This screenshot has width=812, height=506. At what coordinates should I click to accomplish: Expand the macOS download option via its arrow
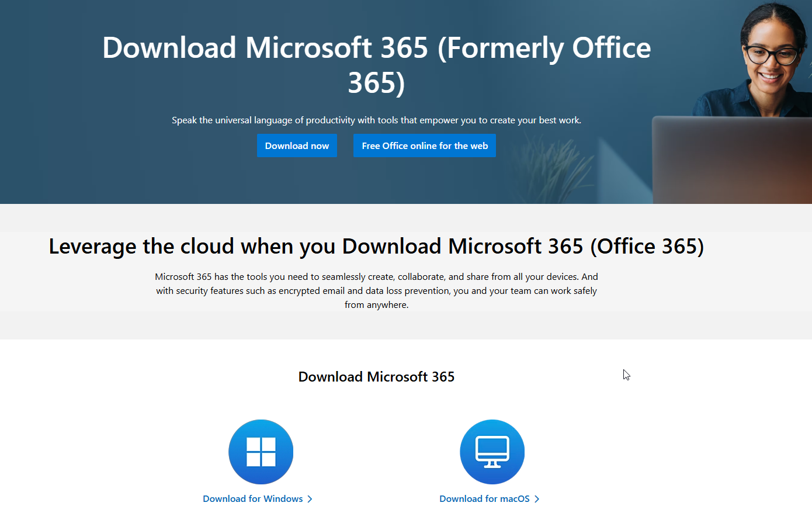537,498
